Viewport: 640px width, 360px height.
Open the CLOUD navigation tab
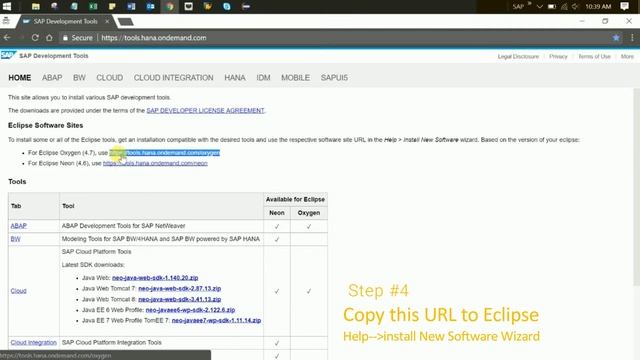pos(109,78)
